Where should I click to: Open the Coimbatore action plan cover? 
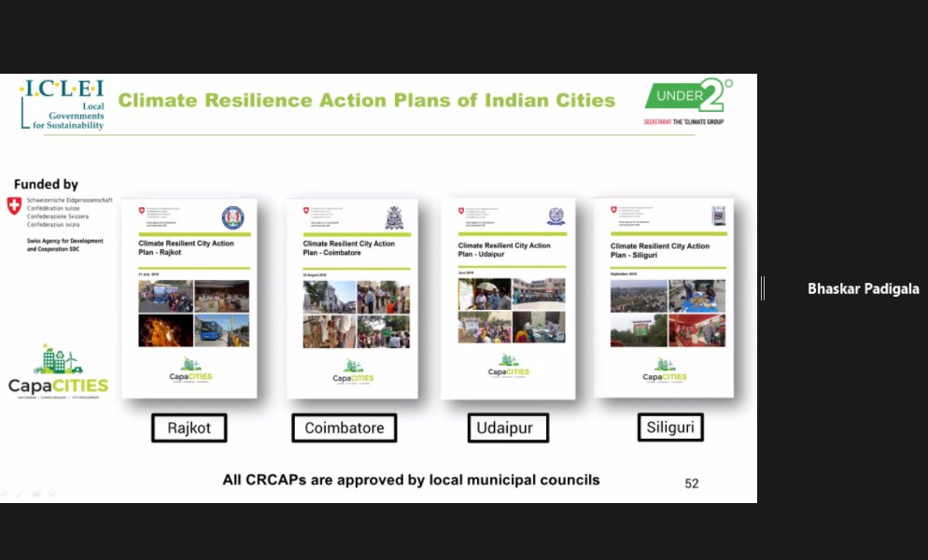(x=353, y=299)
